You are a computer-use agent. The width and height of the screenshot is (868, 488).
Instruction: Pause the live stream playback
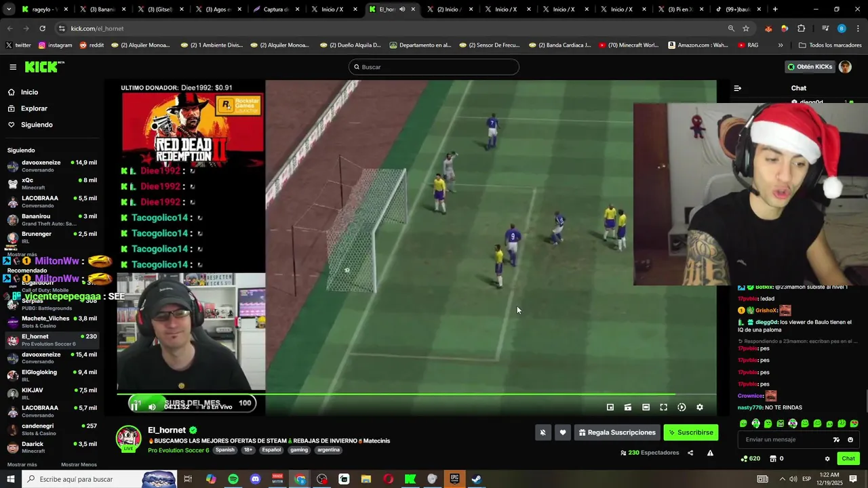[135, 406]
